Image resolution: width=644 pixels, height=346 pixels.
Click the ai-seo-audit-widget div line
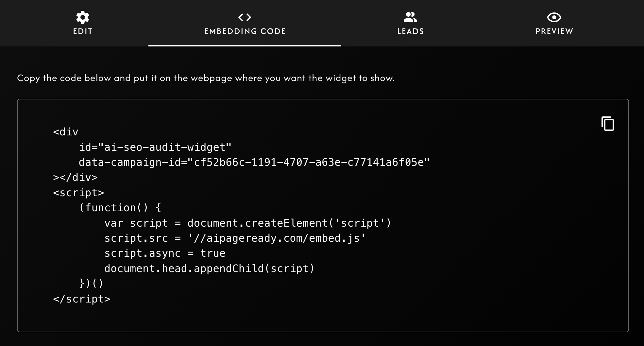(x=155, y=147)
